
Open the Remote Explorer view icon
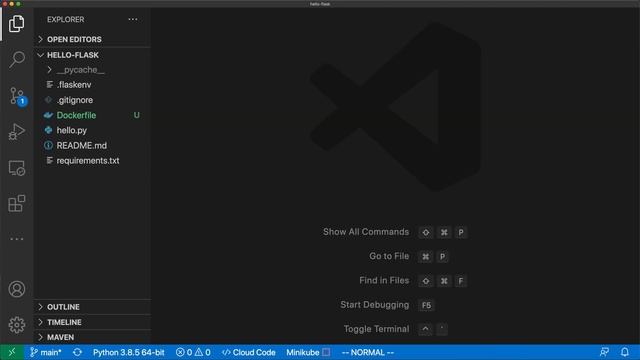16,168
